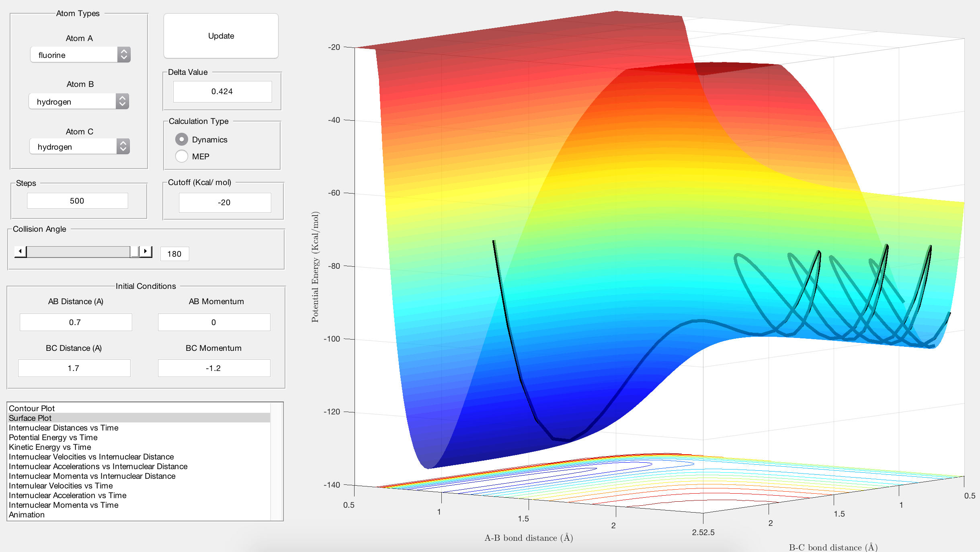Select Animation in the plot list
The width and height of the screenshot is (980, 552).
pos(27,515)
